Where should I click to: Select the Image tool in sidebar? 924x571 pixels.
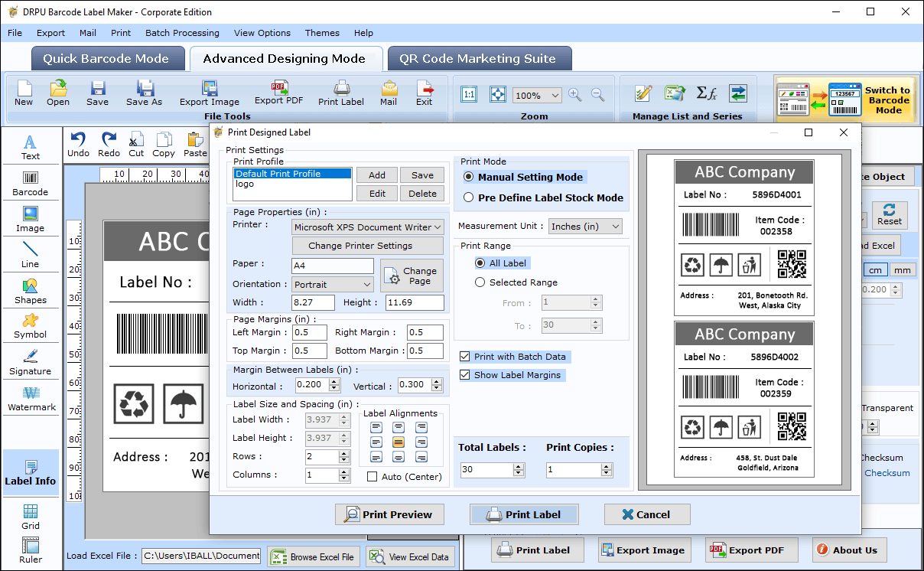(x=31, y=220)
